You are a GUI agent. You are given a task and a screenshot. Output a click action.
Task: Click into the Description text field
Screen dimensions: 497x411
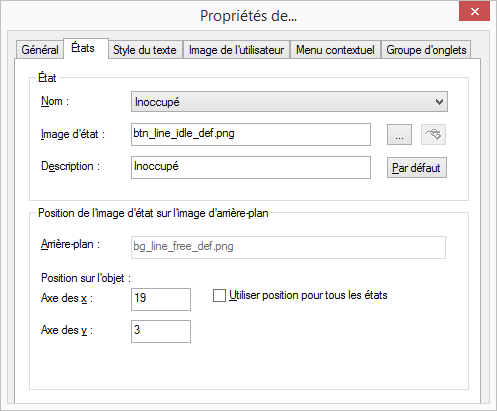pos(251,167)
